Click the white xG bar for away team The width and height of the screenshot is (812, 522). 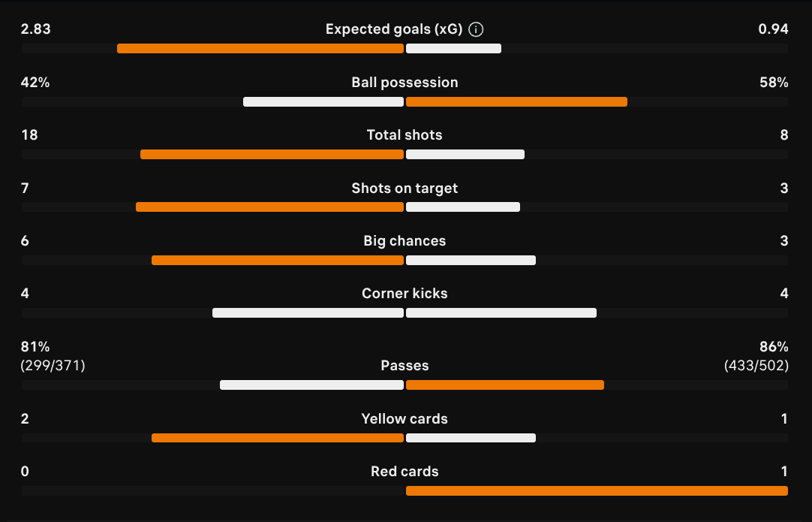[x=453, y=49]
